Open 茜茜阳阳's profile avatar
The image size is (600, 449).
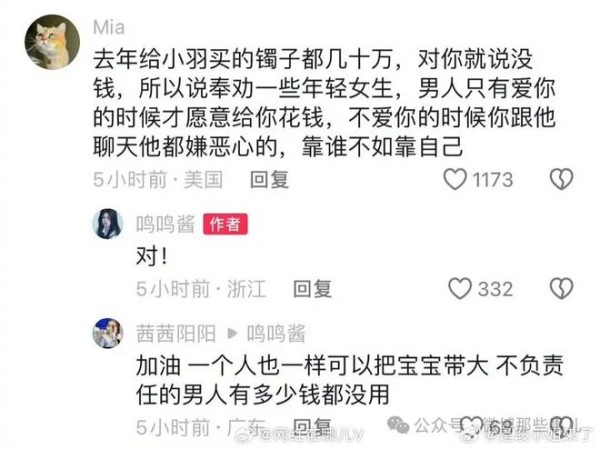tap(108, 333)
